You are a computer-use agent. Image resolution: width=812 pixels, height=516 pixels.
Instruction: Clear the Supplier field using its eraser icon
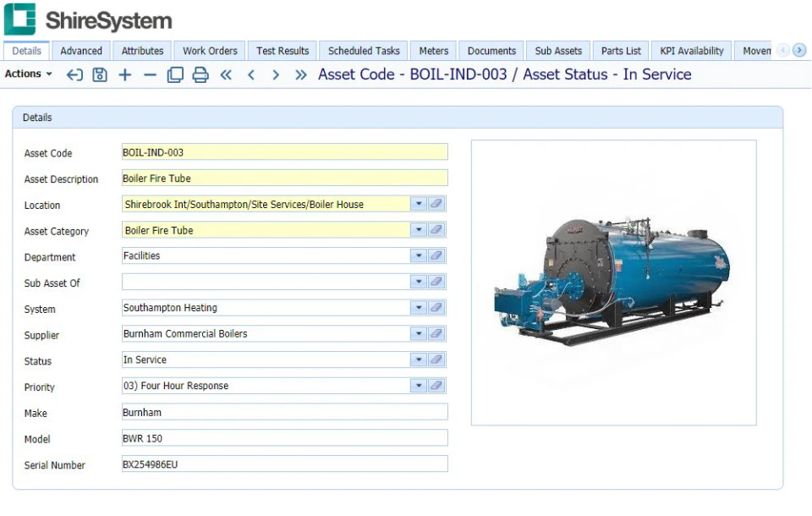coord(436,333)
